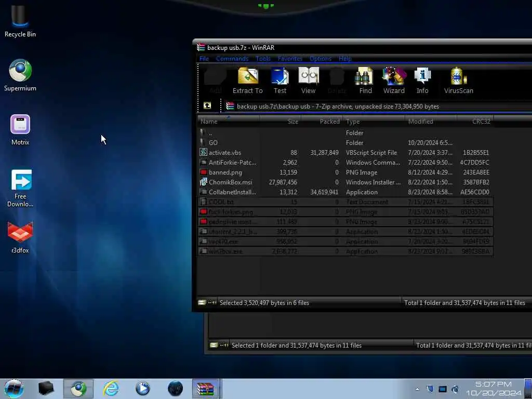
Task: Sort by the CRC32 column header
Action: (x=475, y=122)
